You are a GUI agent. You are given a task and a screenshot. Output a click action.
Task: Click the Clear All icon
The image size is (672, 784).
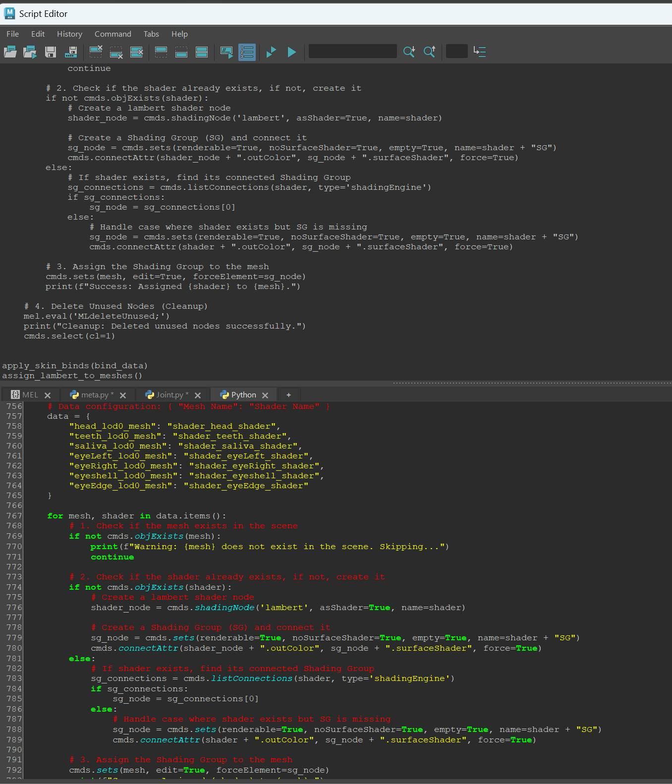(136, 52)
